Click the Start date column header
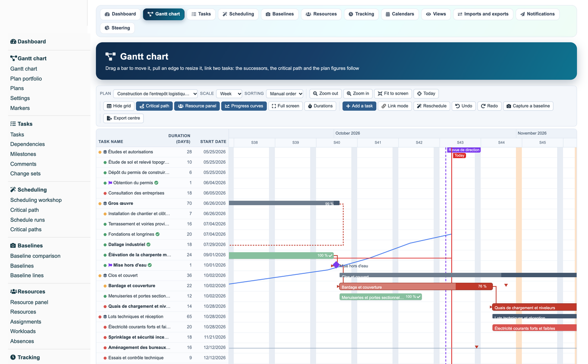 213,142
